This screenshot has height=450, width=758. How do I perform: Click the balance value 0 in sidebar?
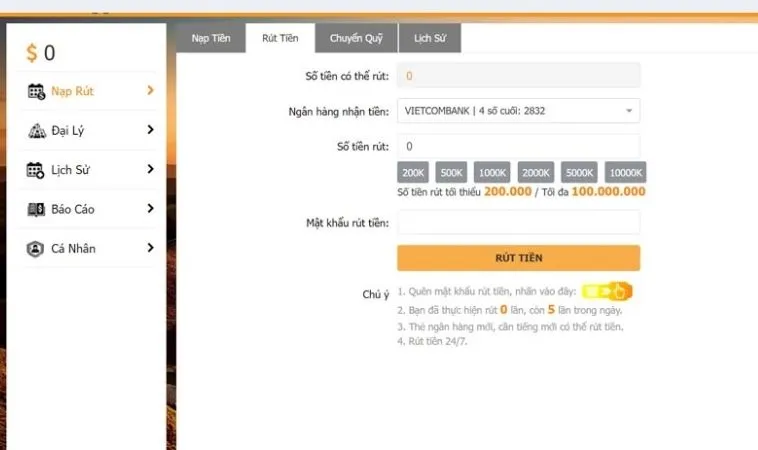click(49, 53)
